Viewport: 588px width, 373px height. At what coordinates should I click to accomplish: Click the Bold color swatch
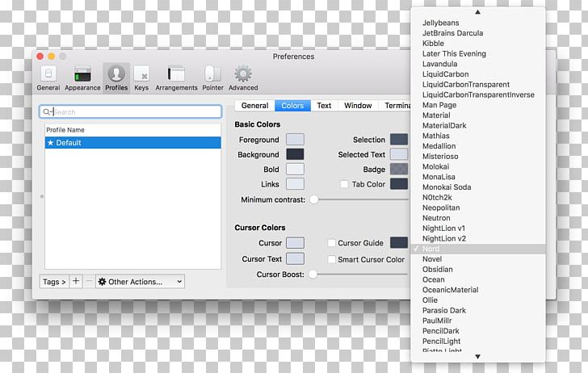coord(295,169)
